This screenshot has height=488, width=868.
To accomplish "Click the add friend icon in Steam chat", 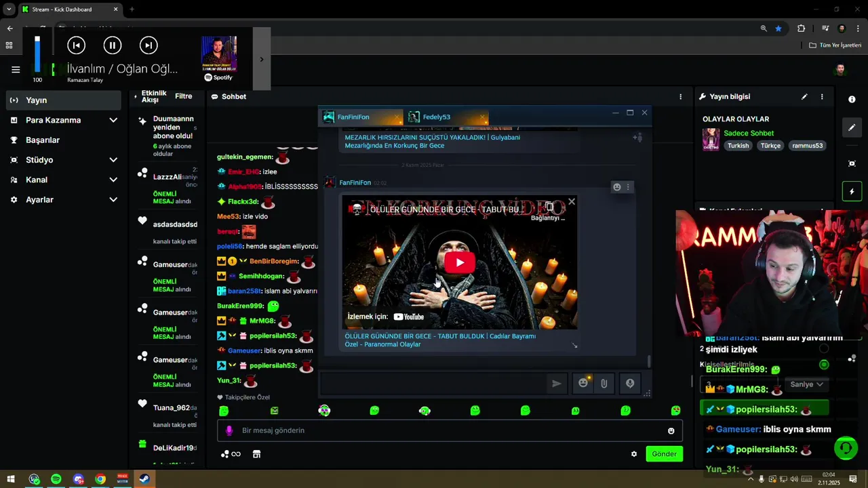I will coord(637,138).
